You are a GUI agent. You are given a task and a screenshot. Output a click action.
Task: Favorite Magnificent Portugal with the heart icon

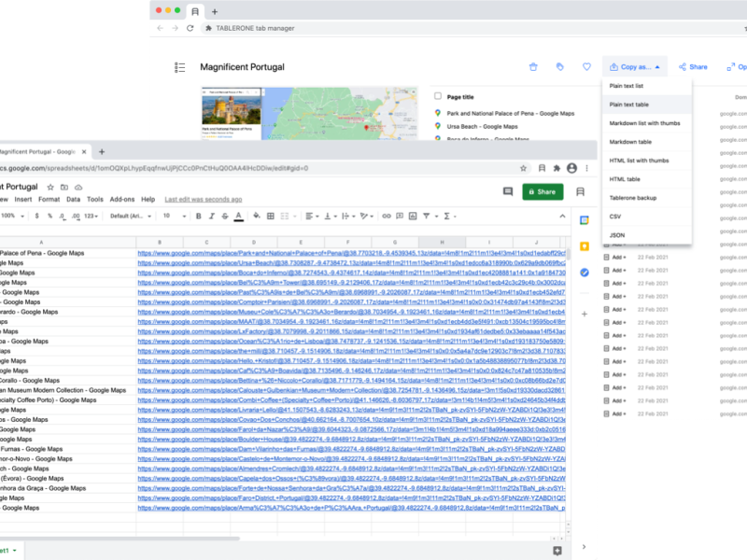click(x=586, y=67)
